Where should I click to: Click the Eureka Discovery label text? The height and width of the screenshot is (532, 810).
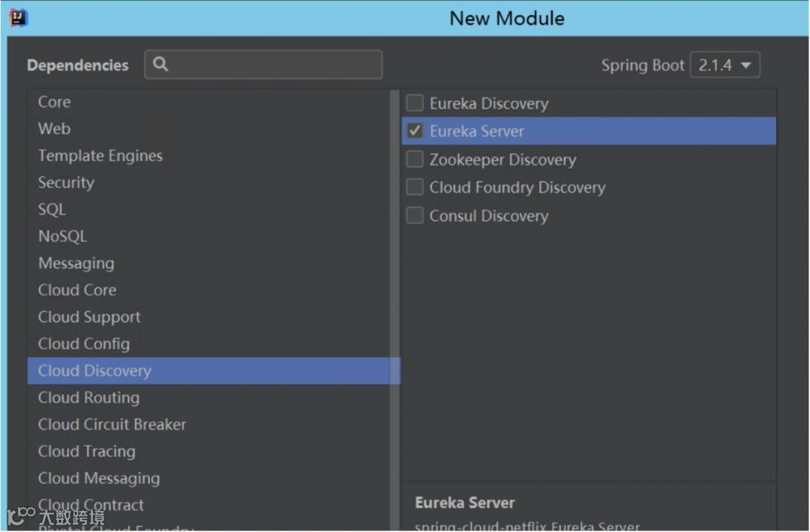point(489,103)
